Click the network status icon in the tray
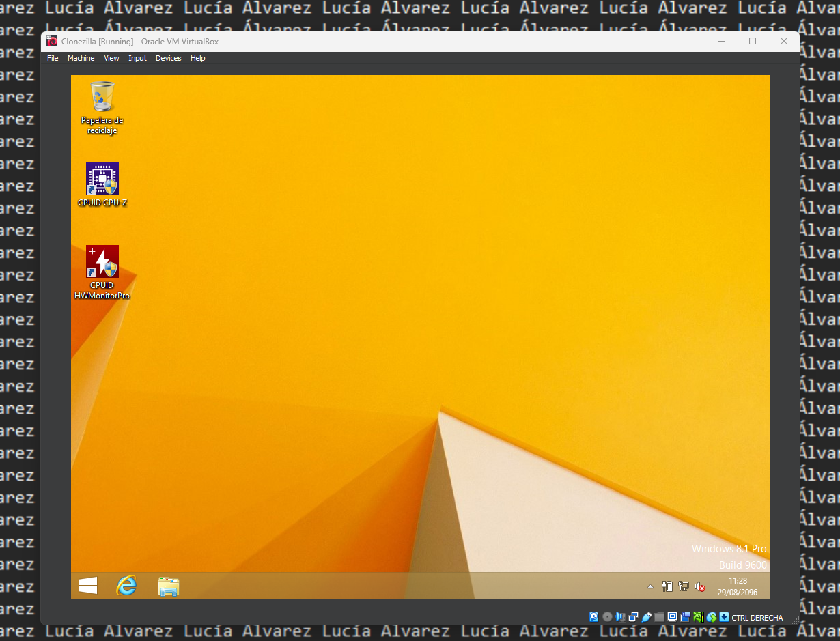The image size is (840, 641). [x=683, y=586]
